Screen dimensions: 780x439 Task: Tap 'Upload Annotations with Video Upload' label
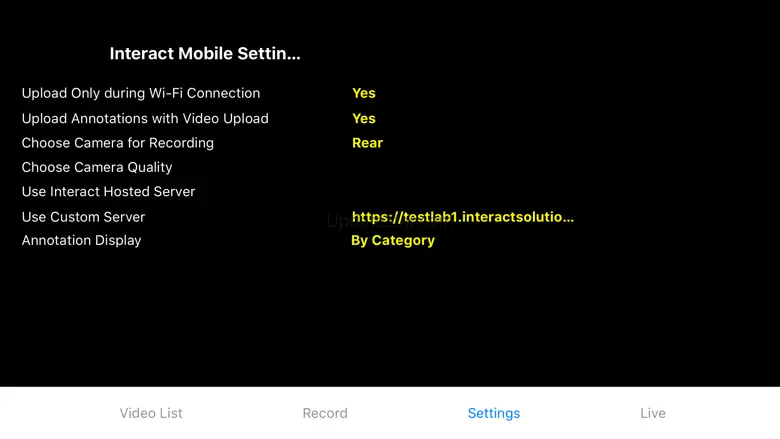click(145, 118)
